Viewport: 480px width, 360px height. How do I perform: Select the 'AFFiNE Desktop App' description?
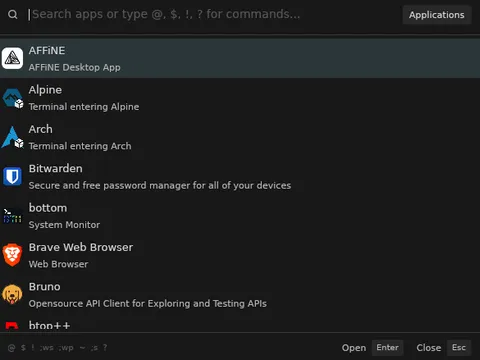point(74,67)
